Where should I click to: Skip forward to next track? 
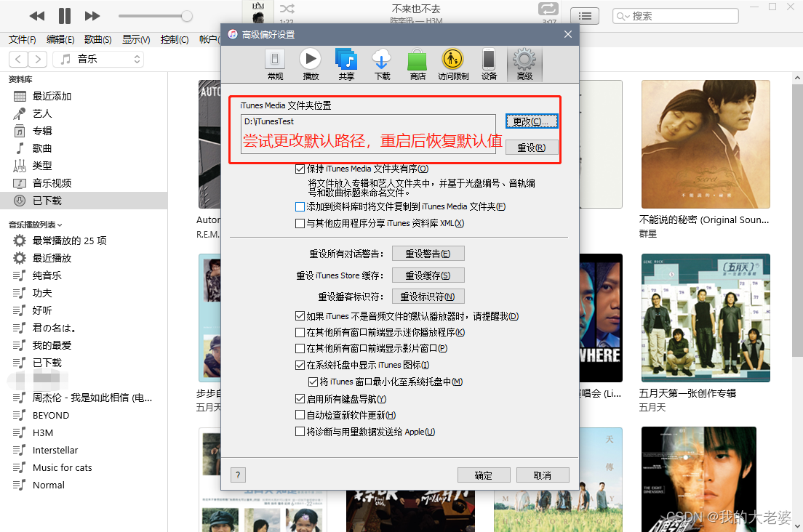click(92, 16)
